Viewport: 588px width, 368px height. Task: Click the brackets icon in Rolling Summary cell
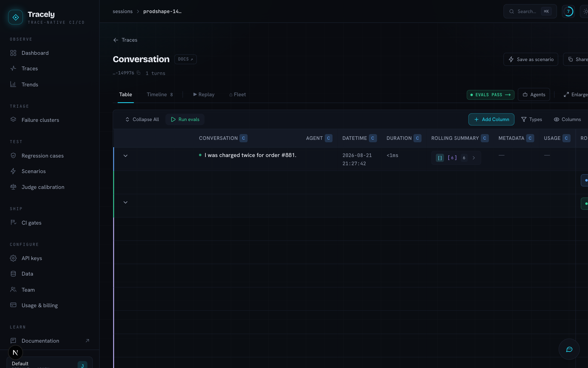[440, 158]
